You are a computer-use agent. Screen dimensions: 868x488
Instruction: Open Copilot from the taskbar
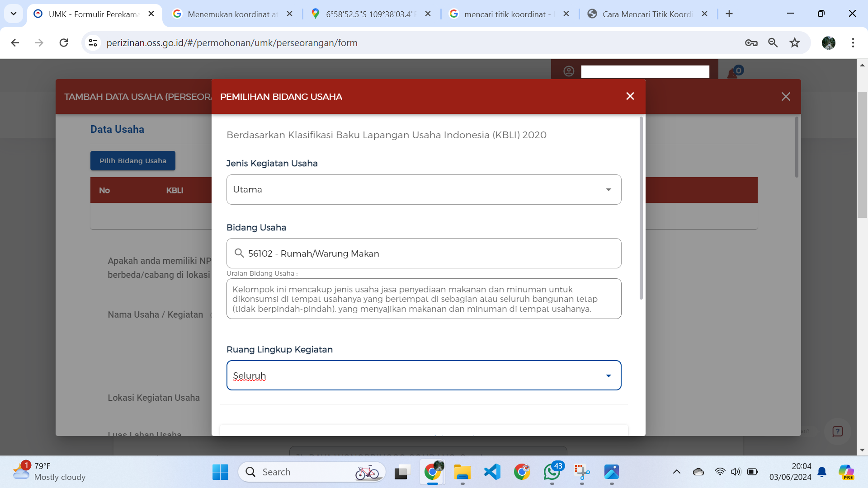[x=846, y=472]
